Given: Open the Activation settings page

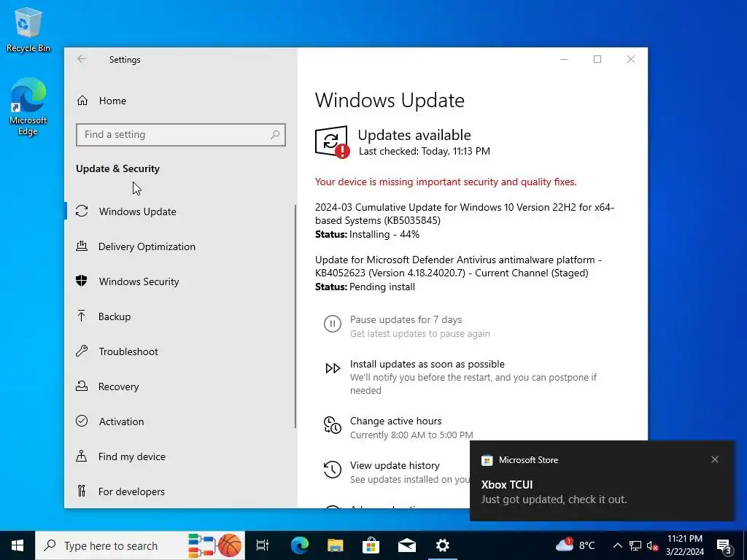Looking at the screenshot, I should point(180,421).
